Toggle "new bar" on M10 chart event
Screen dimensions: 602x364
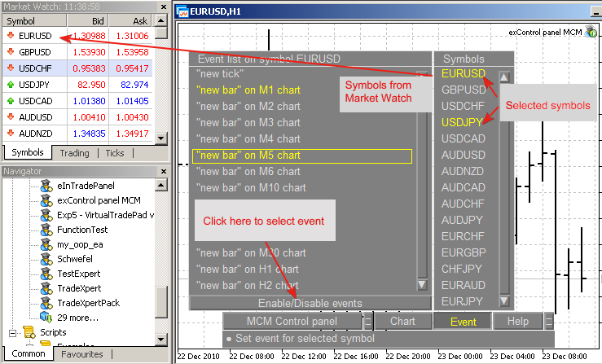tap(251, 188)
